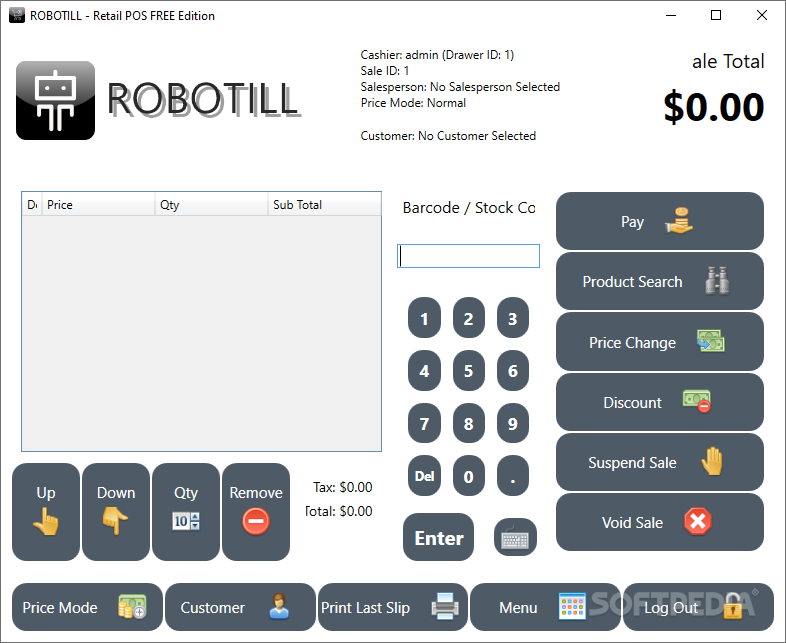Image resolution: width=786 pixels, height=643 pixels.
Task: Click the 'Total: $0.00' text
Action: click(x=338, y=511)
